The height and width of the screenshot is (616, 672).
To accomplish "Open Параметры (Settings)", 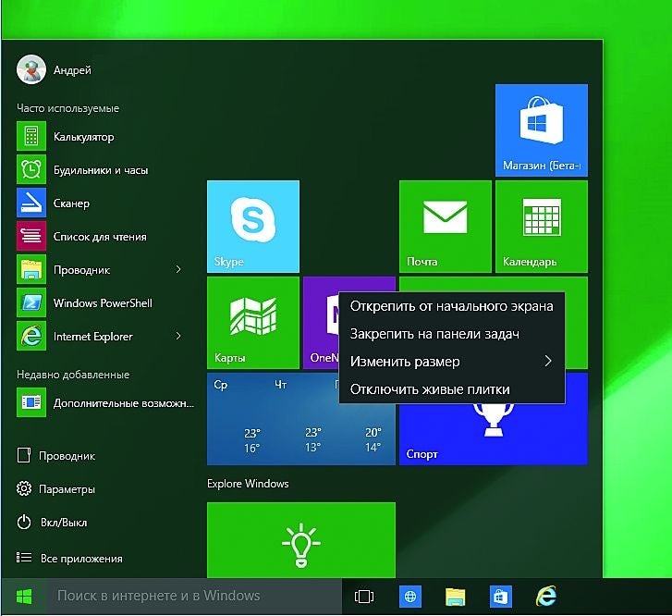I will (x=55, y=489).
